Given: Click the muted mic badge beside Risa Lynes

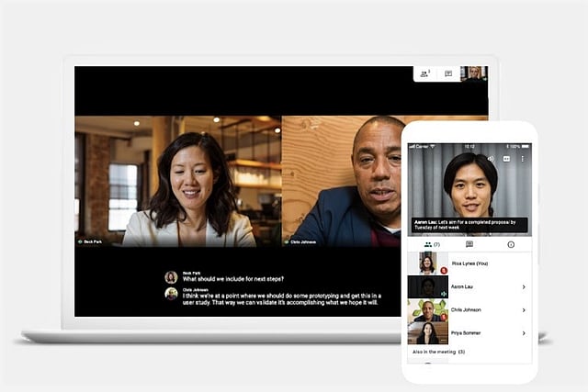Looking at the screenshot, I should (444, 271).
